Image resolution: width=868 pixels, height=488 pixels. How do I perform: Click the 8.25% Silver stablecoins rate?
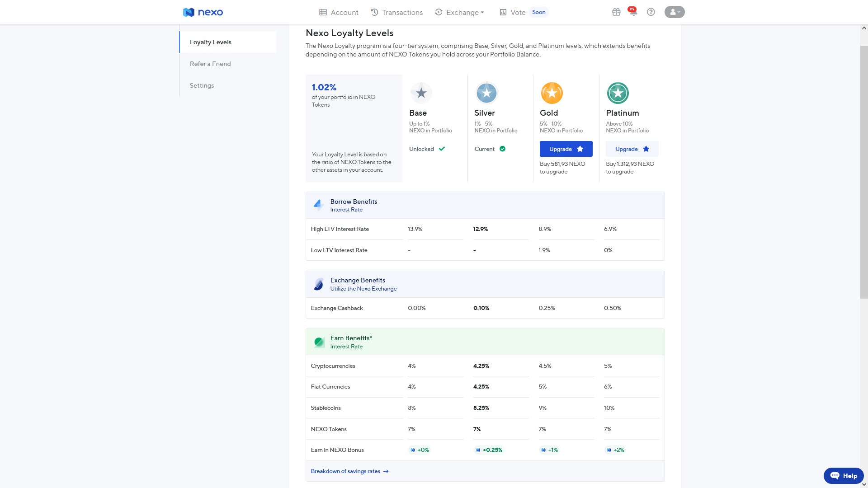pos(481,408)
